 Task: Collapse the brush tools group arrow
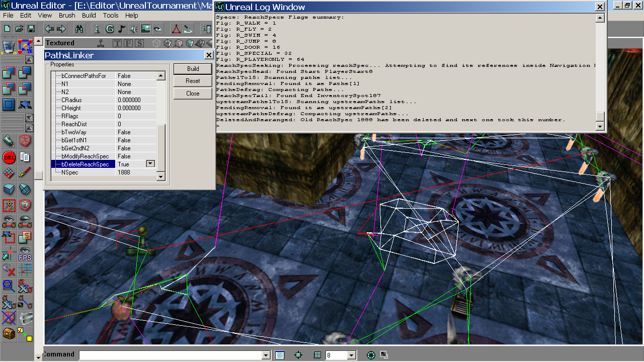[30, 59]
